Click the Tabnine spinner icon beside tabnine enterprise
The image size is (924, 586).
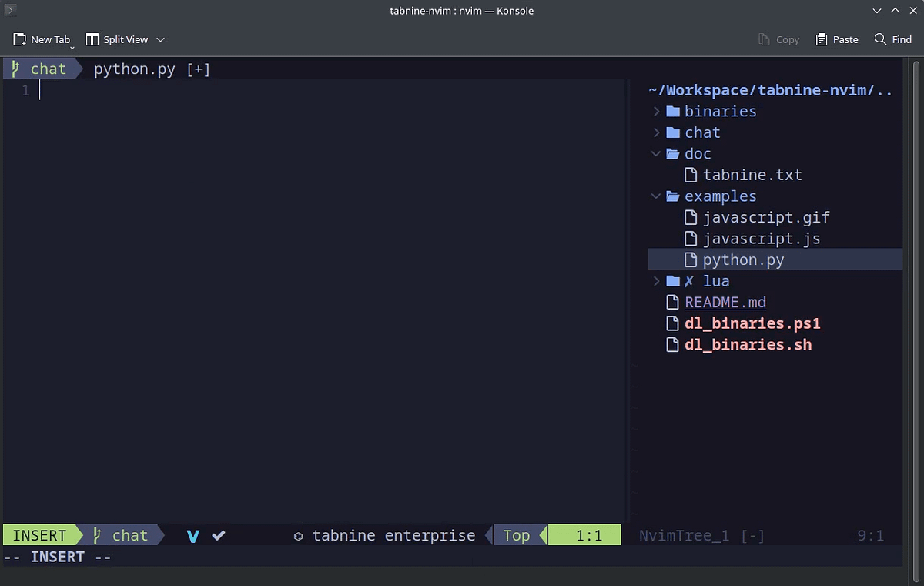click(x=298, y=535)
